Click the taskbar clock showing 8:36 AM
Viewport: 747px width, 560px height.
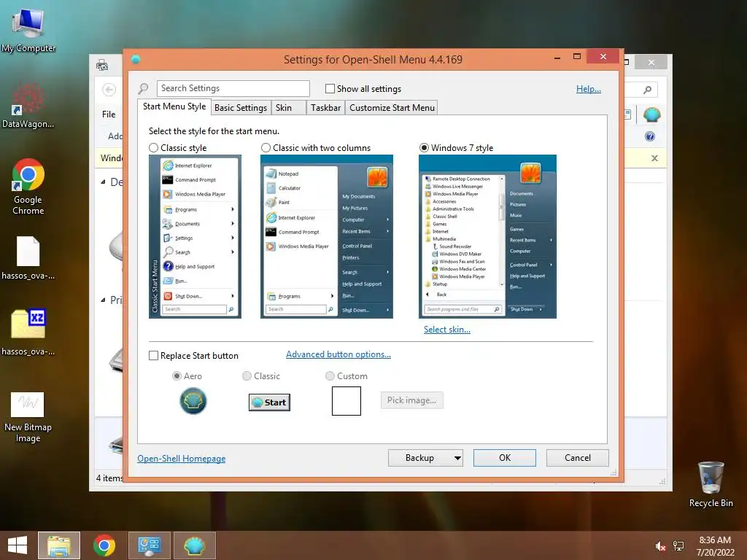click(715, 546)
